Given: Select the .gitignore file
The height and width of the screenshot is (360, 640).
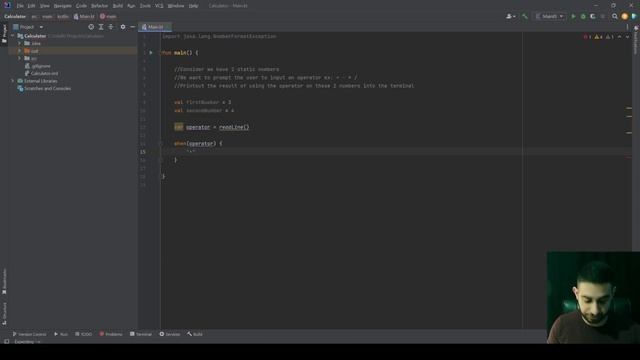Looking at the screenshot, I should (38, 66).
